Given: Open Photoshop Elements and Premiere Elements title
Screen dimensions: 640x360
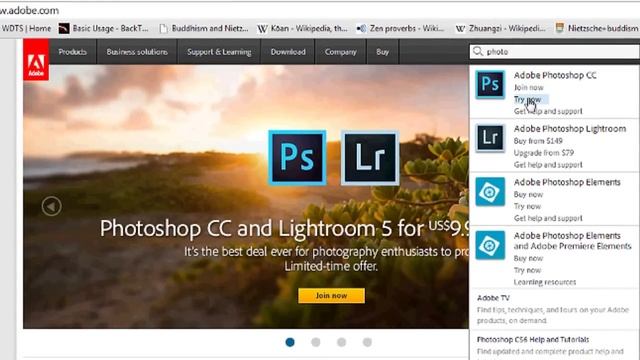Looking at the screenshot, I should click(573, 241).
